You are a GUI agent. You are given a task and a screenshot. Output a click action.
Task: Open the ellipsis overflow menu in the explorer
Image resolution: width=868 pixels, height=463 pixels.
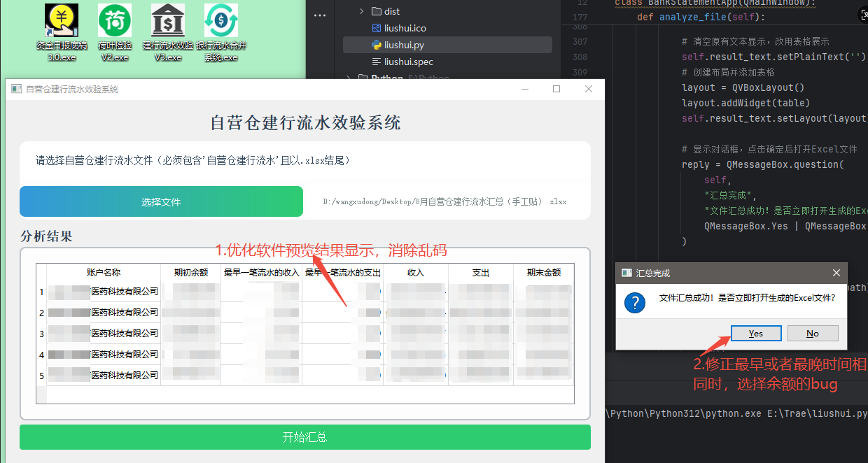click(x=320, y=15)
